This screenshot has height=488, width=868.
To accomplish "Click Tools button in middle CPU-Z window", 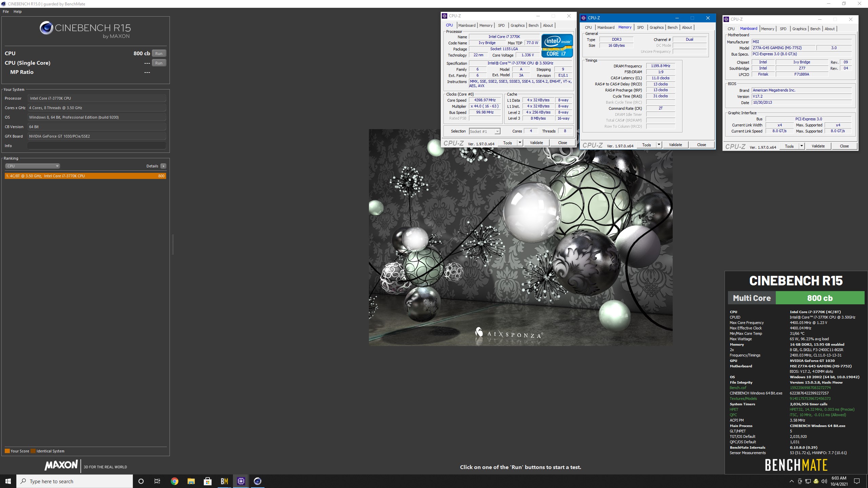I will 647,145.
